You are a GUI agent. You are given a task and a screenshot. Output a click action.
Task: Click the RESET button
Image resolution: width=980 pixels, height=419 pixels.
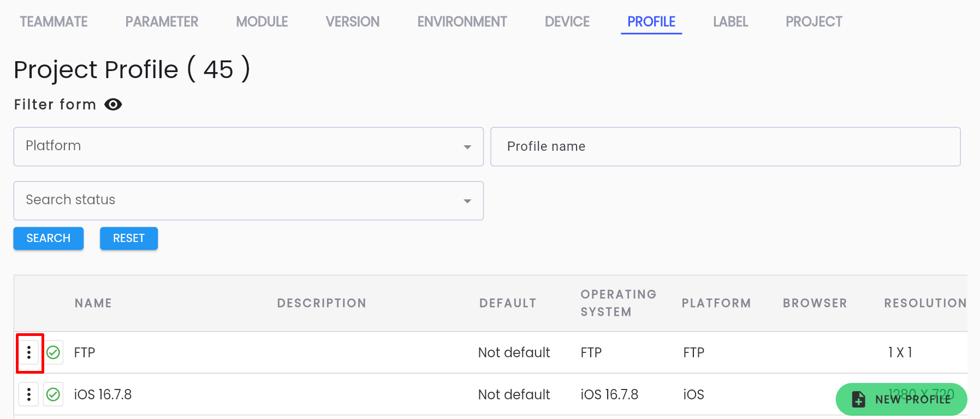(x=129, y=238)
